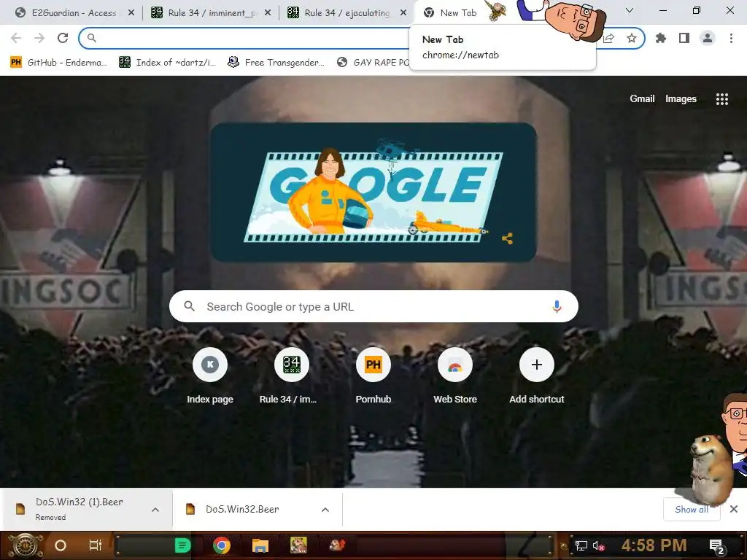Open Task View on the taskbar
This screenshot has height=560, width=747.
(96, 545)
